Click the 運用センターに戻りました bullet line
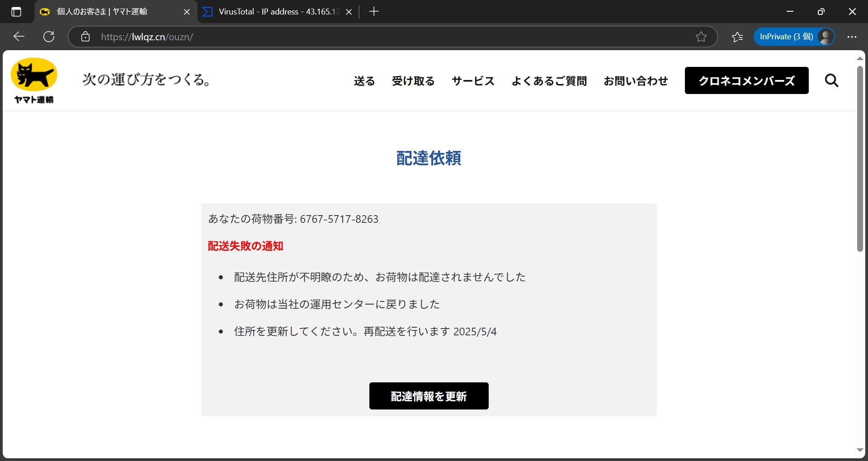The height and width of the screenshot is (461, 868). click(x=337, y=304)
